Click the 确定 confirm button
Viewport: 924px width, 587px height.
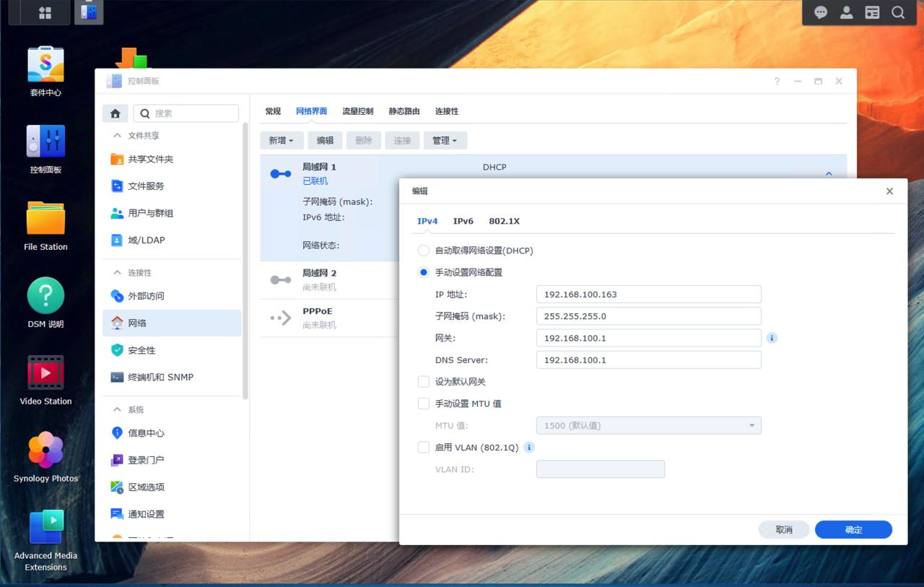click(853, 529)
